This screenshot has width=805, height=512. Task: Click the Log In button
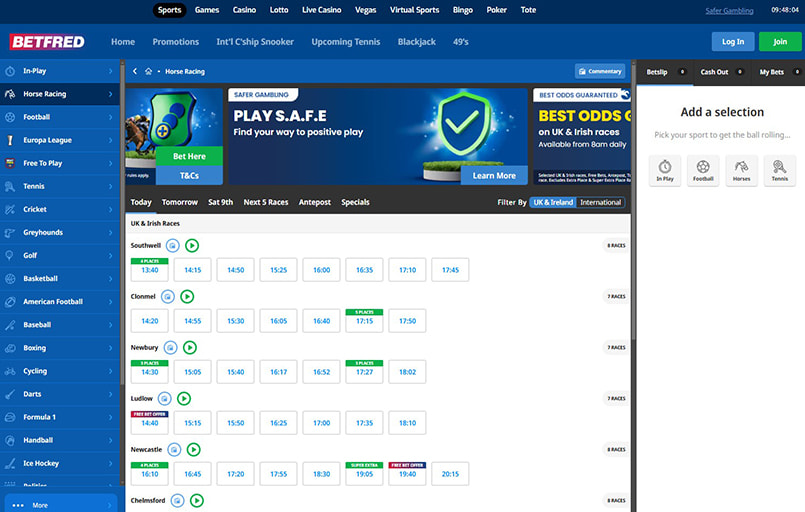(x=733, y=42)
